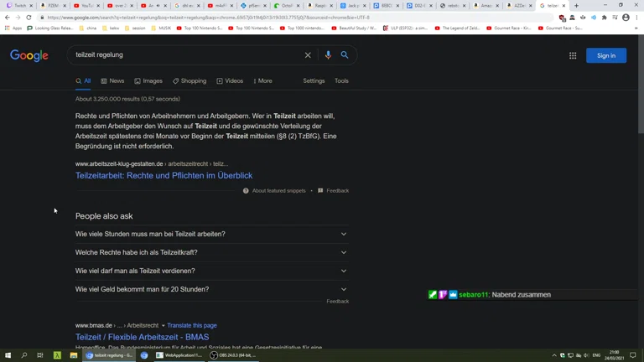Open Teilzeitarbeit: Rechte und Pflichten result
Viewport: 644px width, 362px height.
[x=164, y=175]
